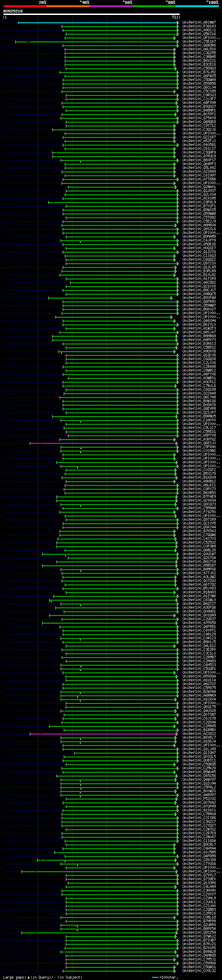Select the label UniRef100_A6GTU7

(x=199, y=685)
